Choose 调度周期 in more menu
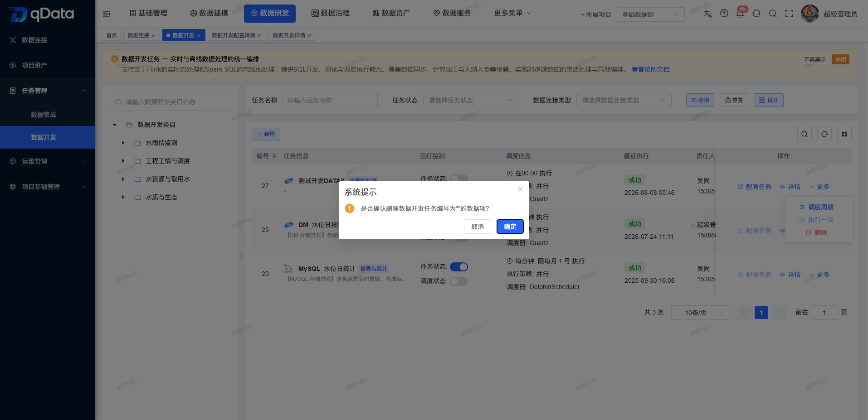The width and height of the screenshot is (868, 420). 816,207
